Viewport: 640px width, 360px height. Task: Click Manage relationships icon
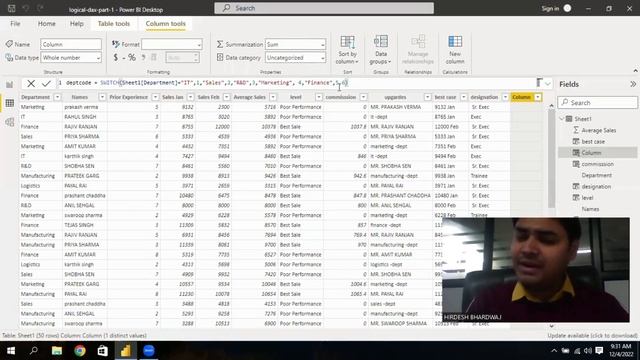pyautogui.click(x=418, y=50)
